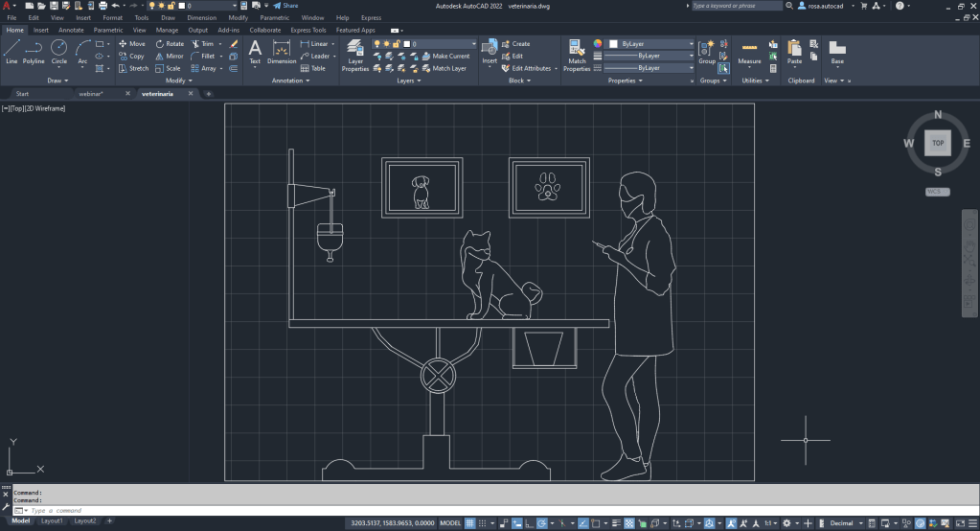This screenshot has width=980, height=531.
Task: Select the Line drawing tool
Action: (11, 51)
